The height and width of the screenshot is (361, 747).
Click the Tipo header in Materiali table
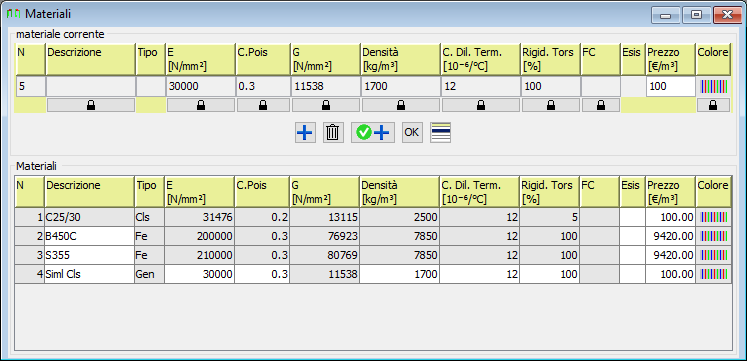coord(150,191)
